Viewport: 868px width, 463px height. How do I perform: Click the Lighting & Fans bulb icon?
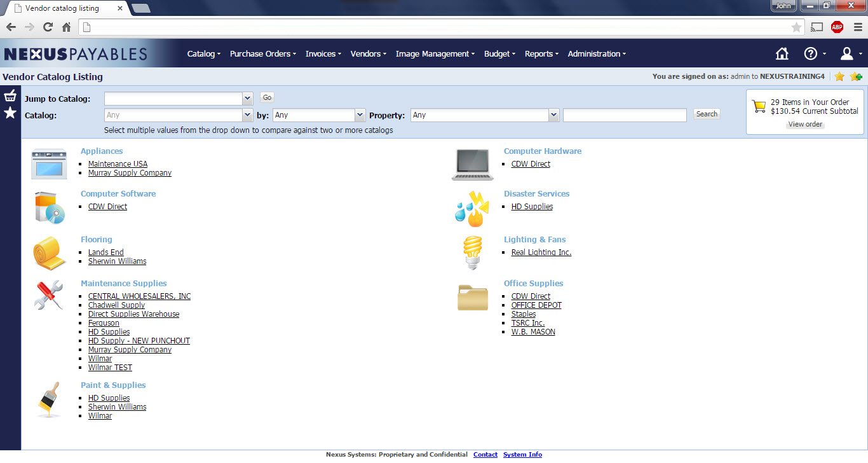click(472, 252)
